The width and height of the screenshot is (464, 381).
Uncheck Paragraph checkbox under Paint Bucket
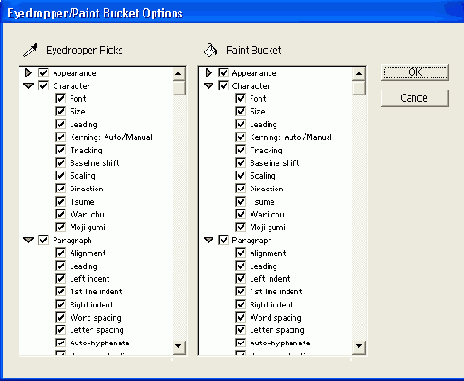pyautogui.click(x=223, y=240)
